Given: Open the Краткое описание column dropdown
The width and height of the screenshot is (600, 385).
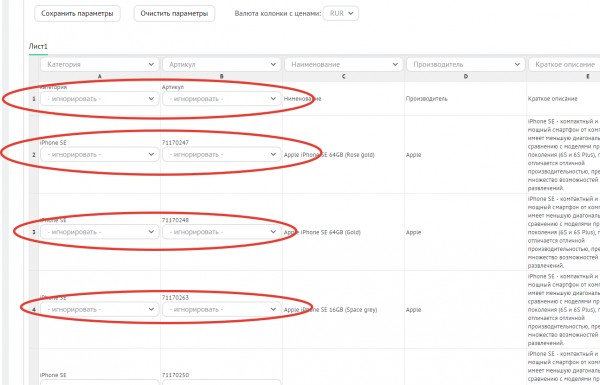Looking at the screenshot, I should pos(564,64).
